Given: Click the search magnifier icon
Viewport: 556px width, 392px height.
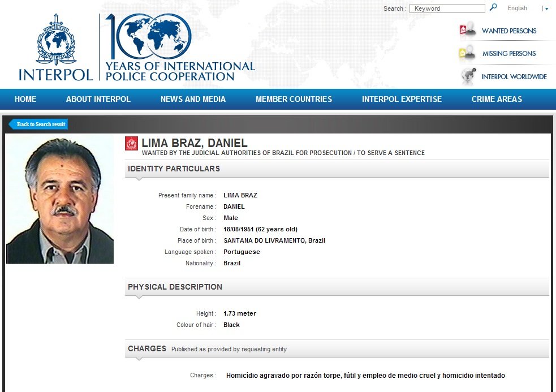Looking at the screenshot, I should coord(493,7).
